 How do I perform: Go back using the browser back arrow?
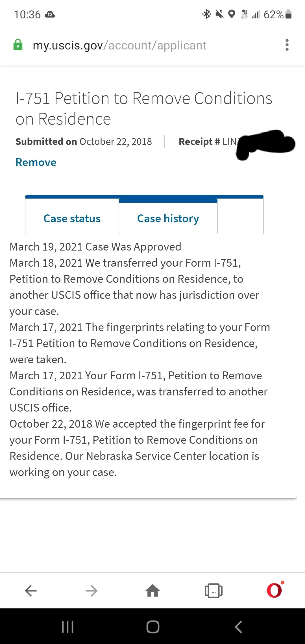pos(31,591)
